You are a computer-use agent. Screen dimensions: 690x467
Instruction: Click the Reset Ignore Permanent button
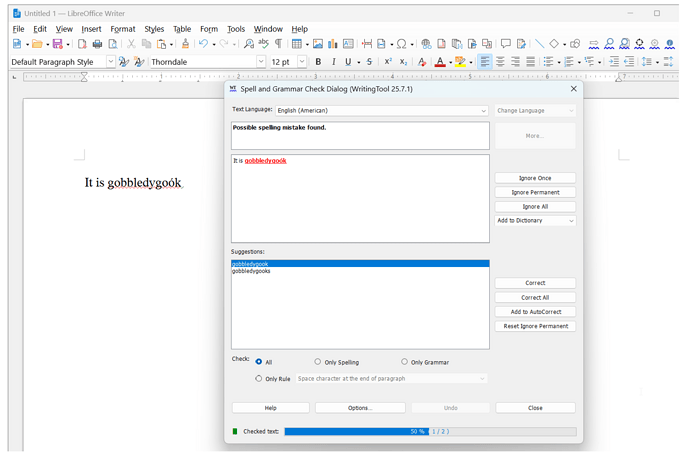[x=535, y=326]
